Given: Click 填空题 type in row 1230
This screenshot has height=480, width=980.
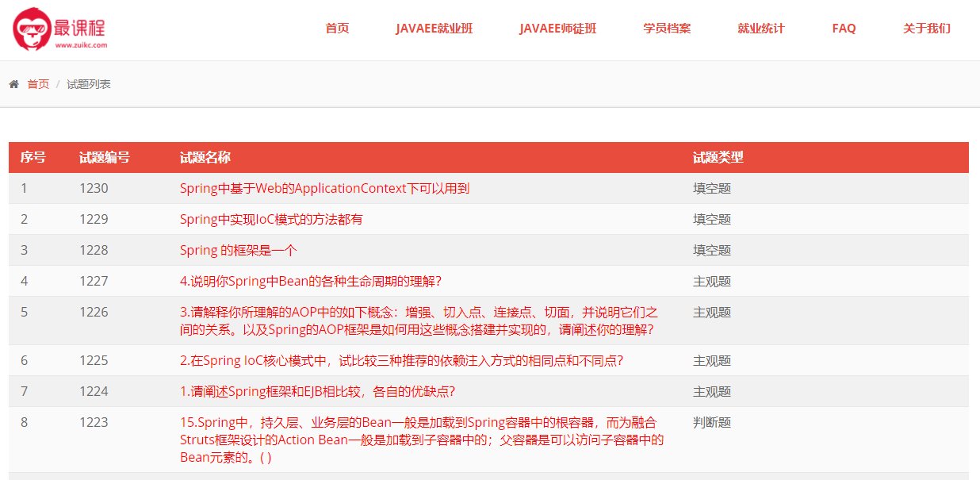Looking at the screenshot, I should (712, 188).
